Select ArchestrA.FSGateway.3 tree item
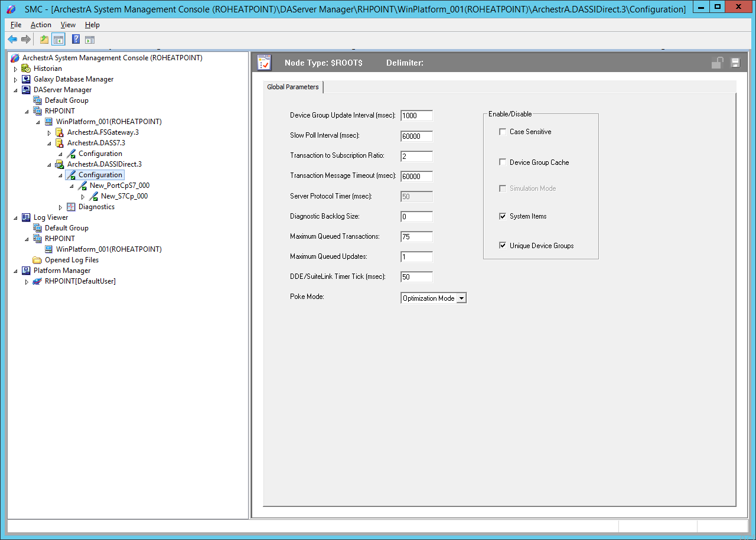 pos(103,132)
